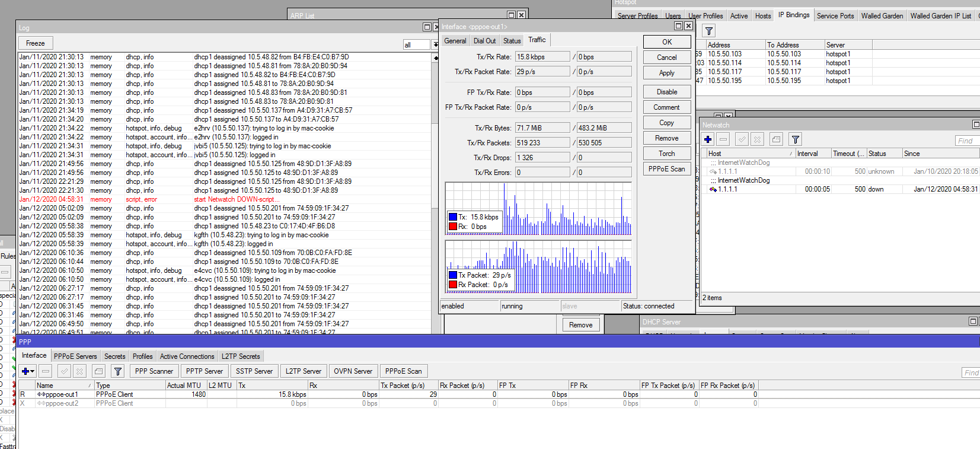
Task: Click the enable checkmark icon in Netwatch toolbar
Action: (x=742, y=139)
